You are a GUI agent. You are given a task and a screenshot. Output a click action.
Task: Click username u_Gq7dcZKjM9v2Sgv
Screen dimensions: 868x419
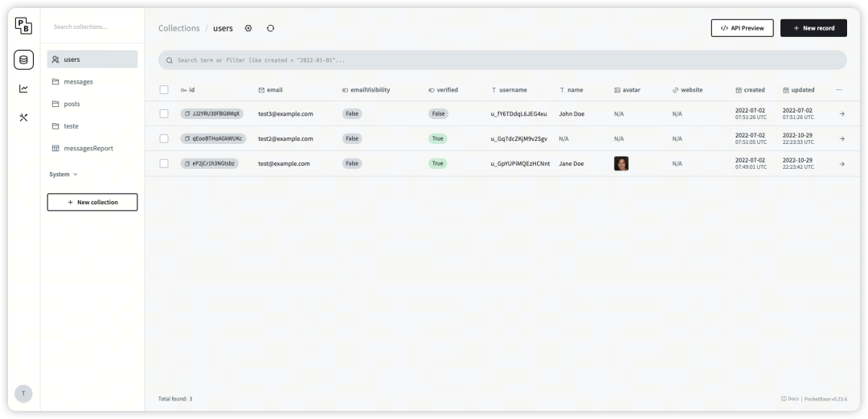point(518,138)
